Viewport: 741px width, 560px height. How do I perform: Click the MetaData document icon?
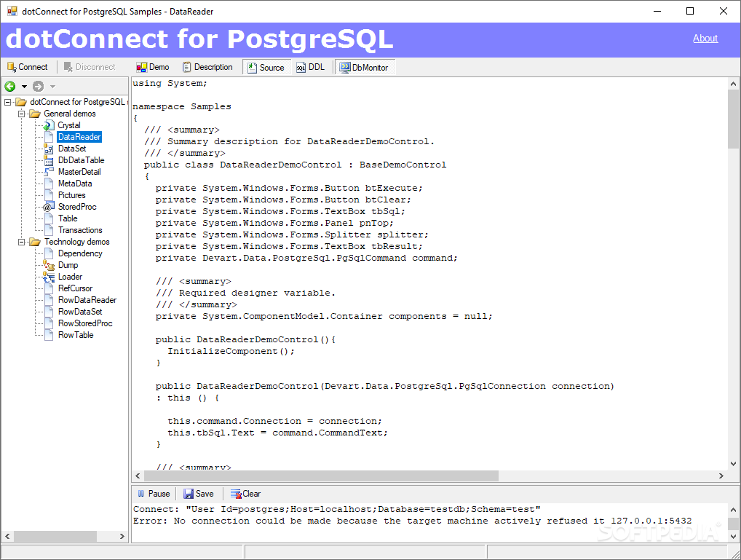[x=49, y=184]
